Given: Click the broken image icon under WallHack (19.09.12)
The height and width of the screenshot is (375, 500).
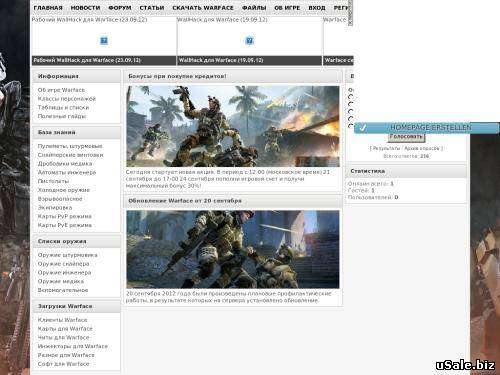Looking at the screenshot, I should (249, 41).
